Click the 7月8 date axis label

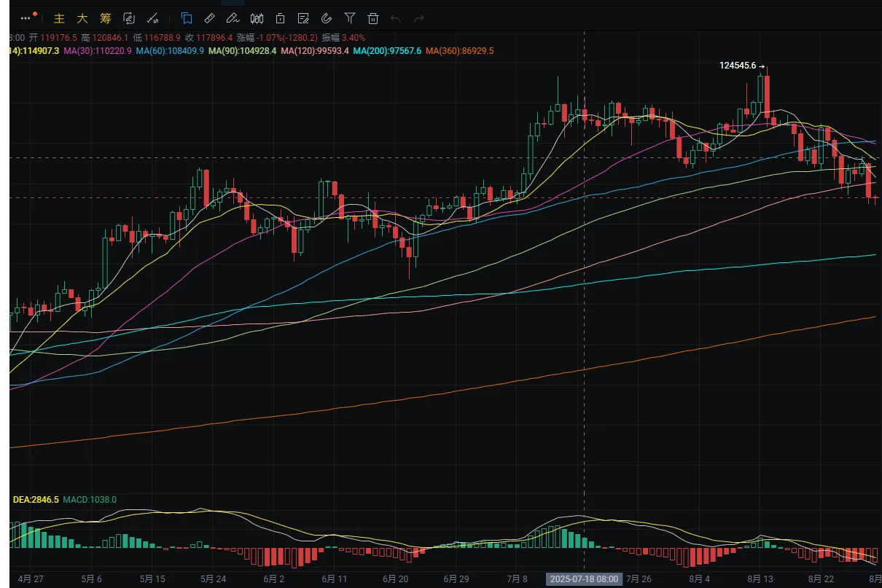click(516, 579)
